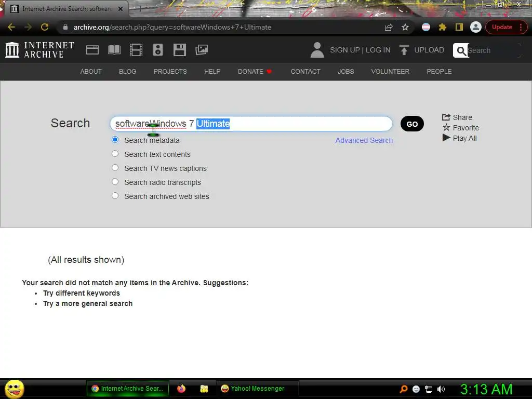Open the BLOG menu item
This screenshot has height=399, width=532.
(128, 72)
